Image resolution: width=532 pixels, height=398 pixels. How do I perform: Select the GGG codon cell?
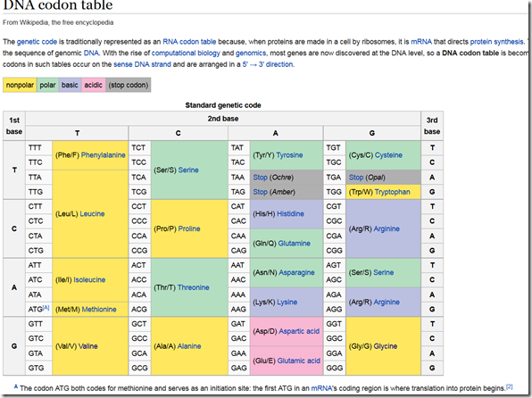pos(335,368)
